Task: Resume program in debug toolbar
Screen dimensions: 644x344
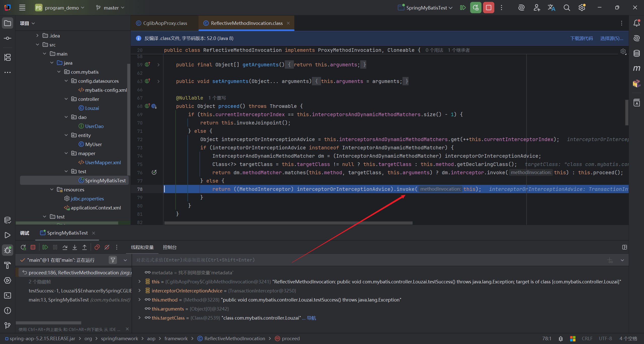Action: tap(45, 247)
